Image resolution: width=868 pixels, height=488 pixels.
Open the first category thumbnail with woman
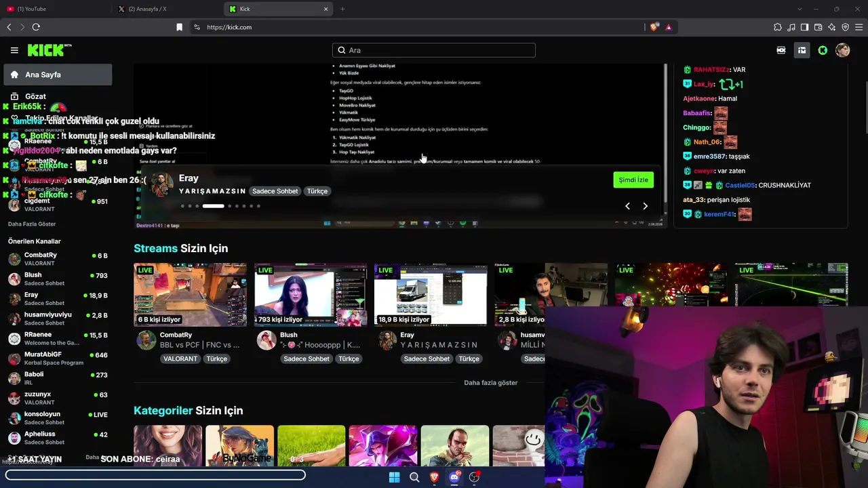168,446
